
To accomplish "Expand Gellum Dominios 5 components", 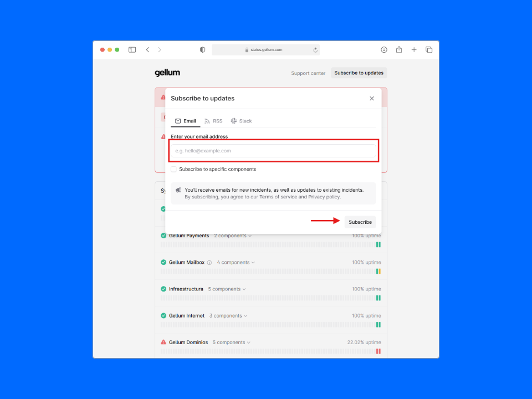I will pyautogui.click(x=232, y=342).
